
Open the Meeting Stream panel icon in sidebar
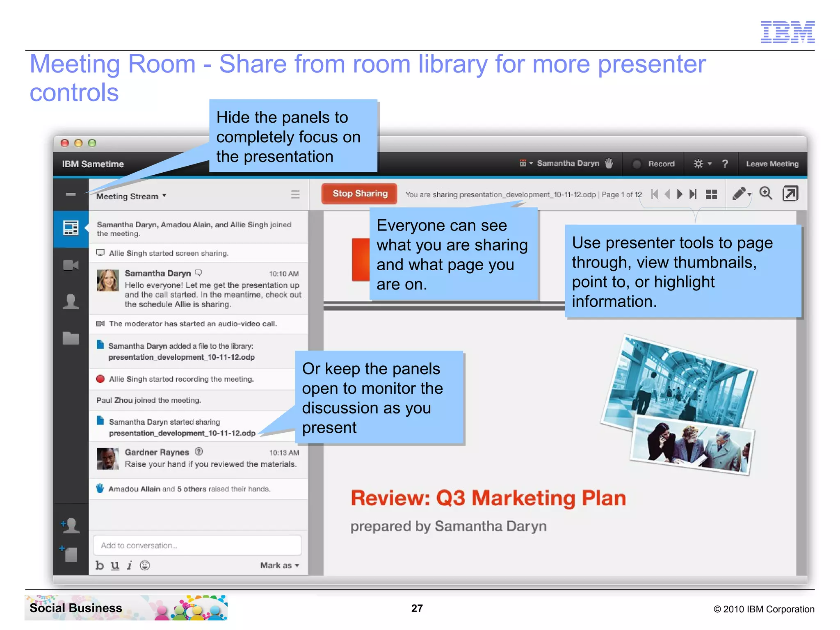[71, 228]
